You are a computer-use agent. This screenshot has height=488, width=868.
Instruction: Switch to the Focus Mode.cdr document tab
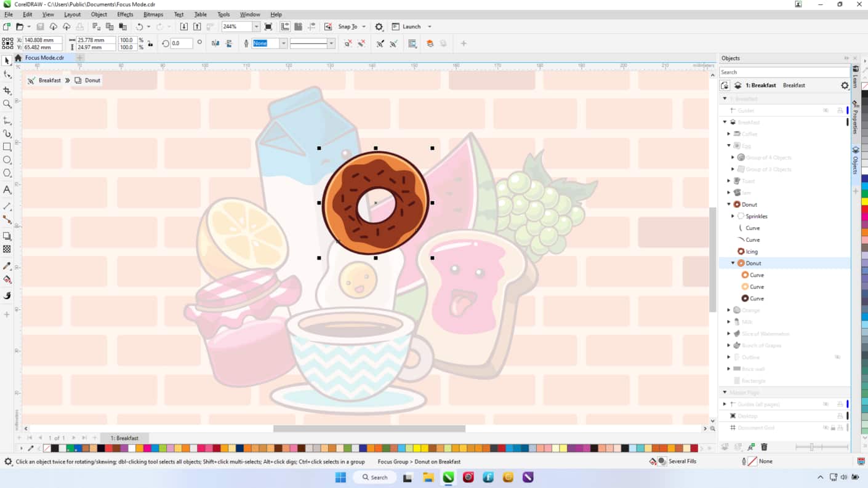click(46, 57)
